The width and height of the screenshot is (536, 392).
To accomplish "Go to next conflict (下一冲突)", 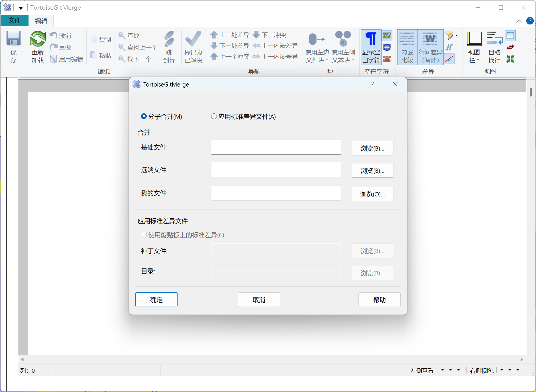I will (269, 35).
